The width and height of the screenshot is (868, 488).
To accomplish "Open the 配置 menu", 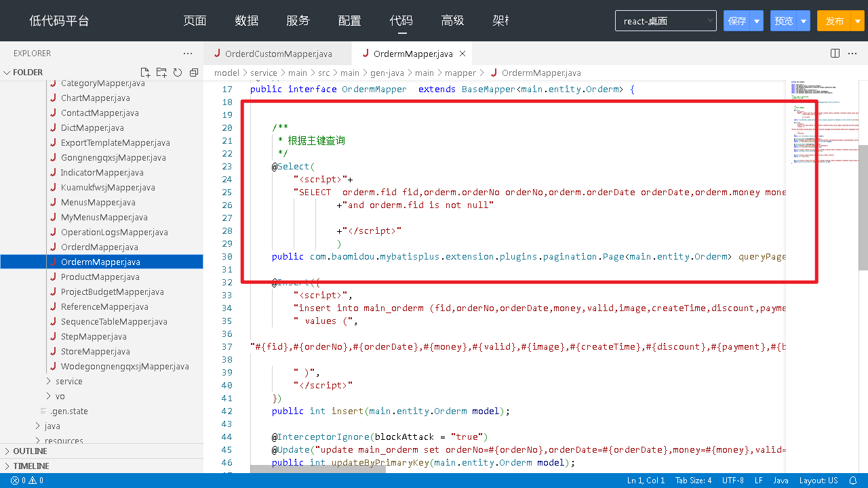I will (x=350, y=21).
